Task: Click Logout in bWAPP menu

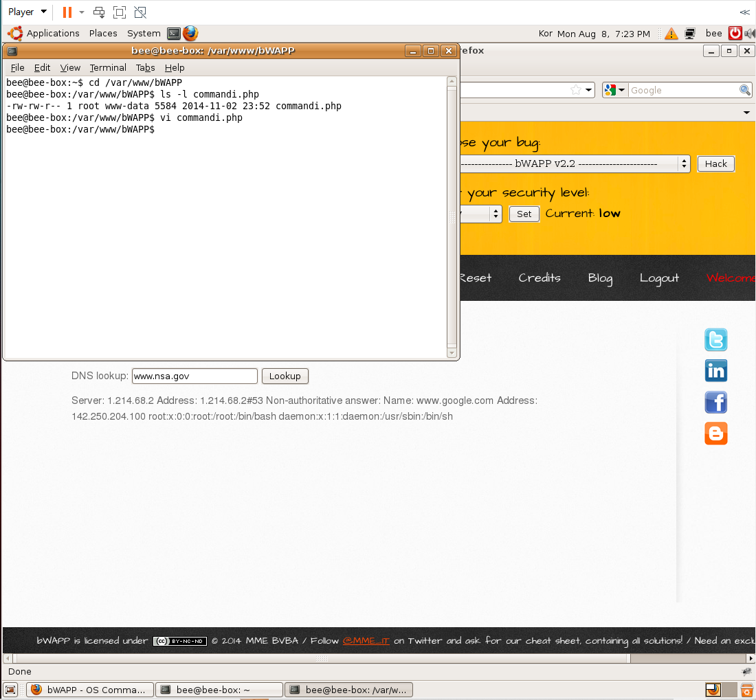Action: point(659,278)
